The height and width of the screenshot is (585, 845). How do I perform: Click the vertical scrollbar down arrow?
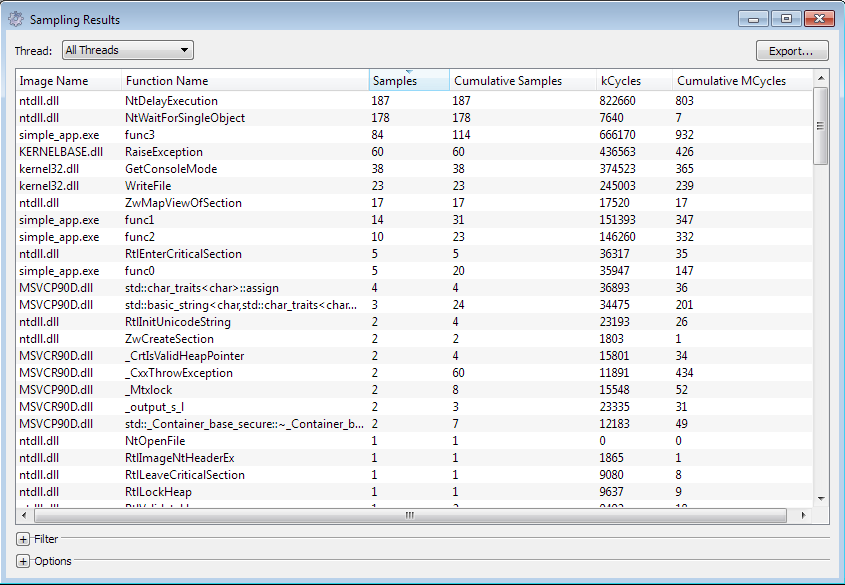pos(821,499)
